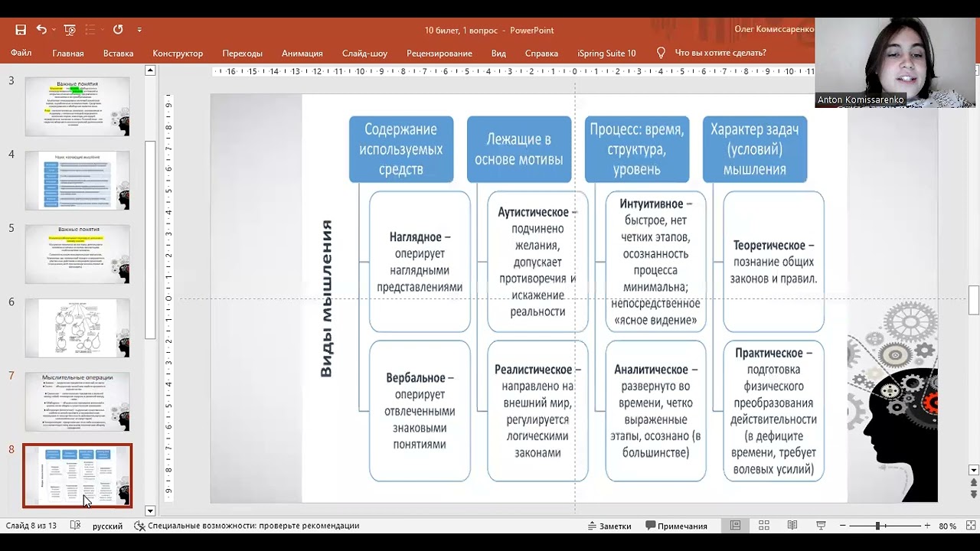Select slide 7 thumbnail Мыслительные операции

(x=77, y=401)
